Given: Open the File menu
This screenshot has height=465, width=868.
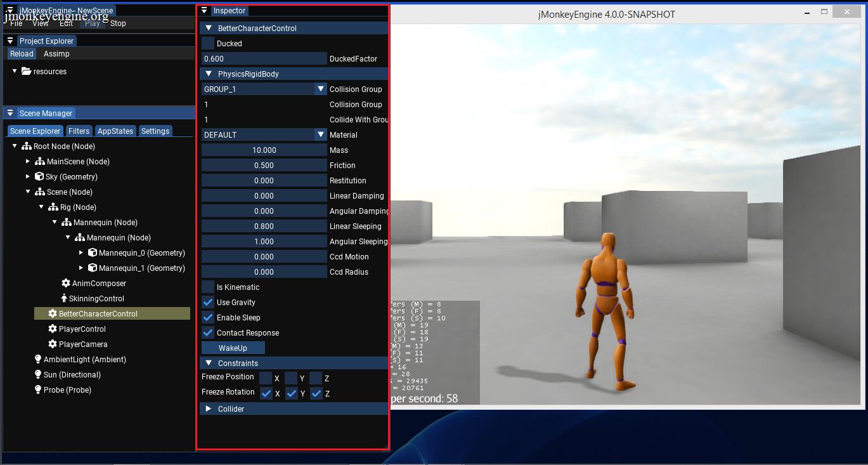Looking at the screenshot, I should [x=16, y=23].
